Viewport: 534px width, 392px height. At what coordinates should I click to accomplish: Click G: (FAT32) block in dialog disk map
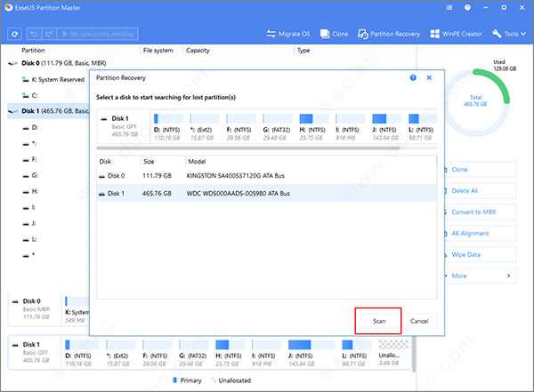click(277, 127)
